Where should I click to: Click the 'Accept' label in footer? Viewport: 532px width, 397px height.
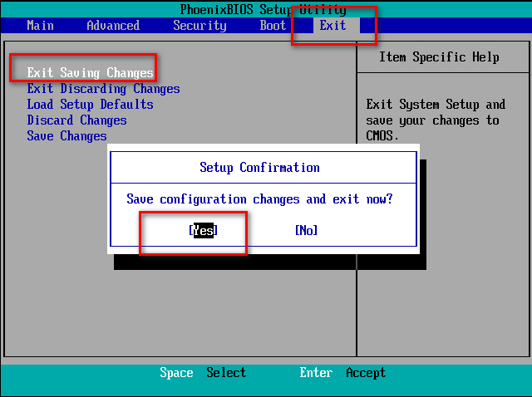tap(366, 373)
